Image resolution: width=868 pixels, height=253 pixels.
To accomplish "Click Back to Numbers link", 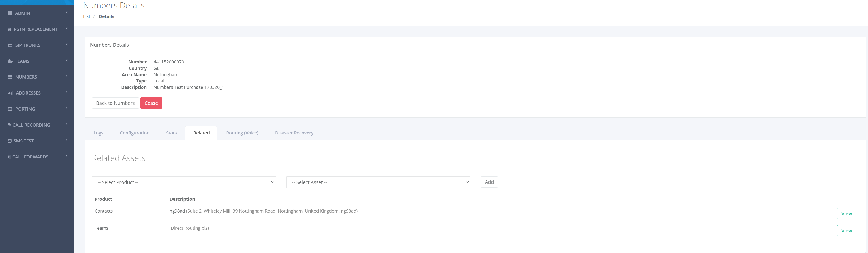I will click(x=115, y=103).
